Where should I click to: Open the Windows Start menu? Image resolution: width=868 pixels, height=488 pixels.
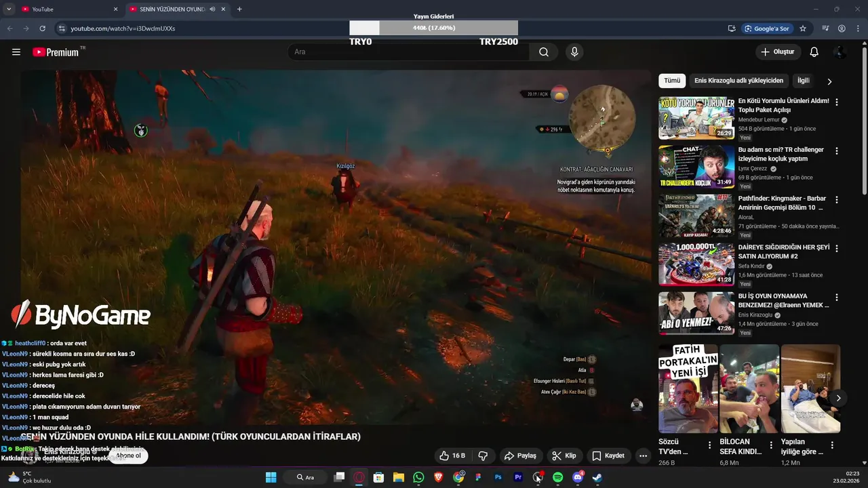click(271, 477)
